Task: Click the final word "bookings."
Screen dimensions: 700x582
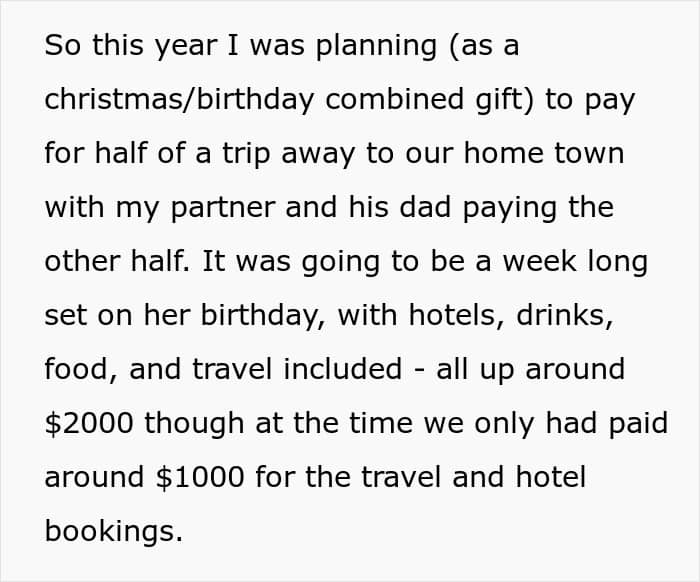Action: pyautogui.click(x=113, y=531)
